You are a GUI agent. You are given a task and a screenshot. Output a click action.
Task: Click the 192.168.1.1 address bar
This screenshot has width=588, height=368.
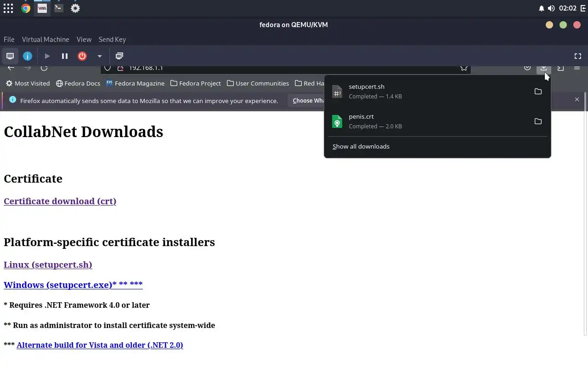pos(286,69)
